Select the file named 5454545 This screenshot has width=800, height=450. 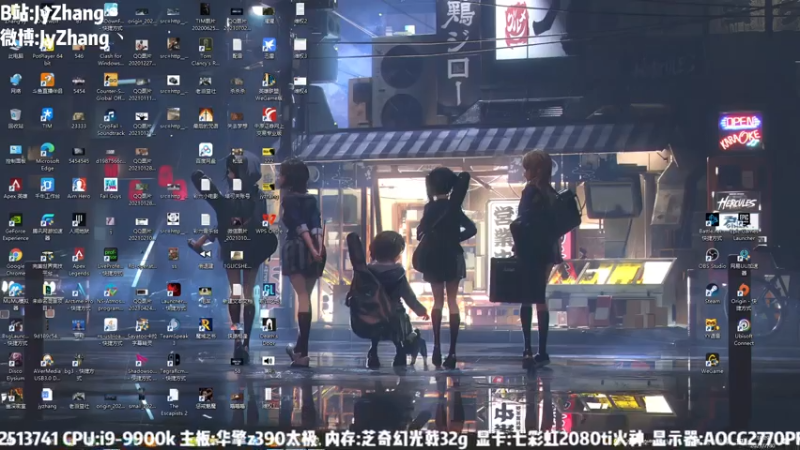(x=79, y=153)
